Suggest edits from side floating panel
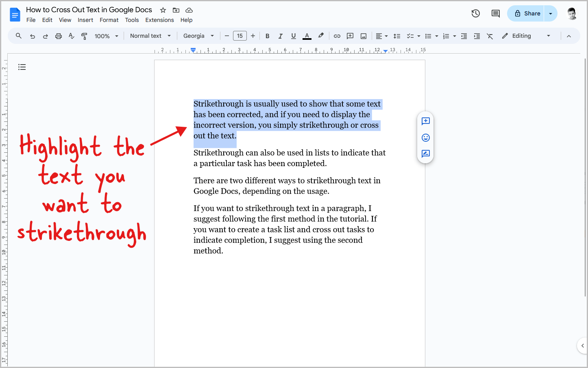 click(x=426, y=154)
